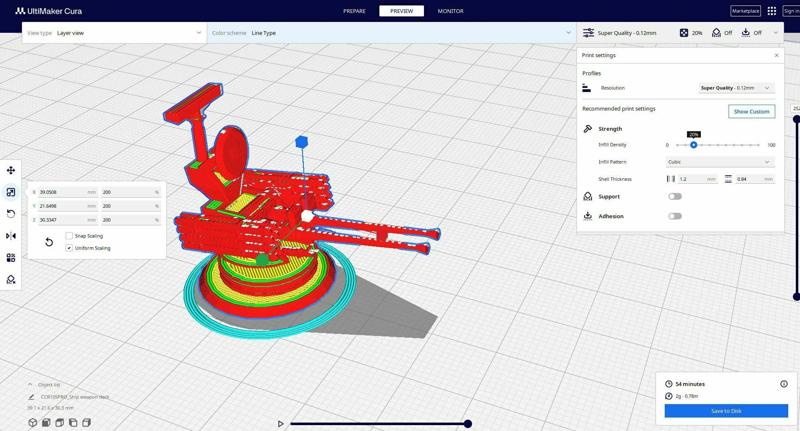Select the Rotate tool icon
800x431 pixels.
[11, 214]
